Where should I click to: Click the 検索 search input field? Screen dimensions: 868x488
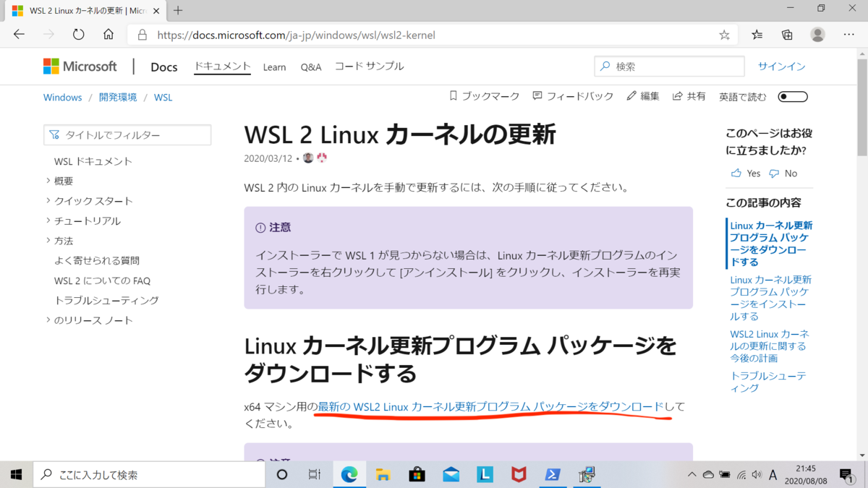[x=668, y=66]
